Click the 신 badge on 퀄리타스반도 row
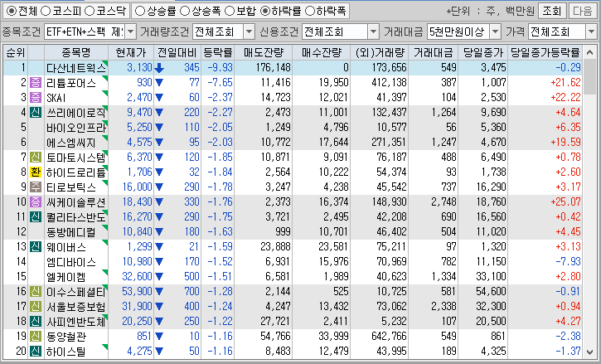The image size is (601, 364). 36,216
